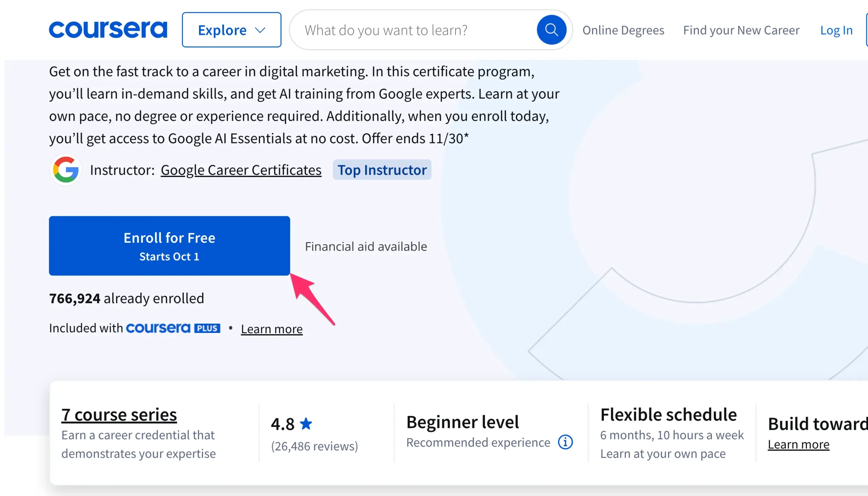Open Find your New Career

tap(741, 30)
